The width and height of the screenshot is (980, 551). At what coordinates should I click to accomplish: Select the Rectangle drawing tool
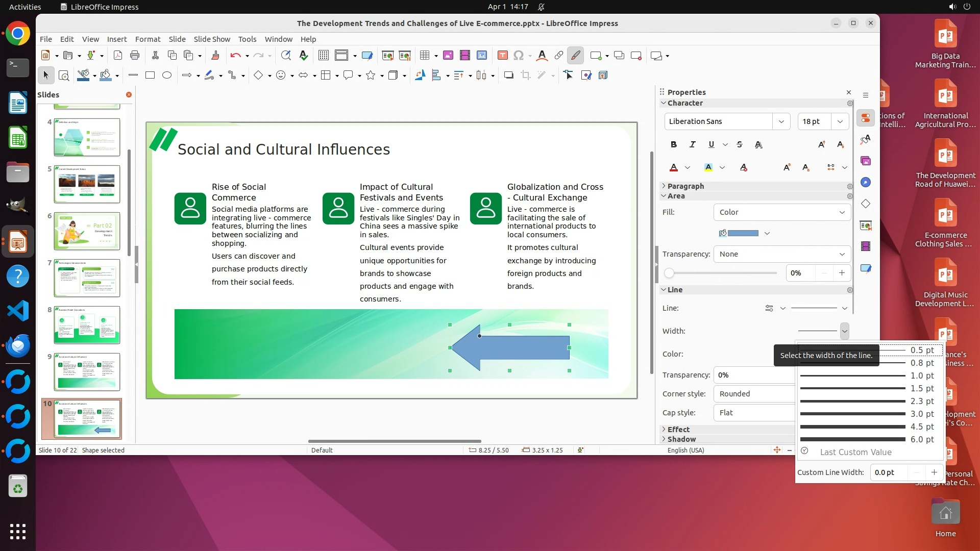(150, 75)
